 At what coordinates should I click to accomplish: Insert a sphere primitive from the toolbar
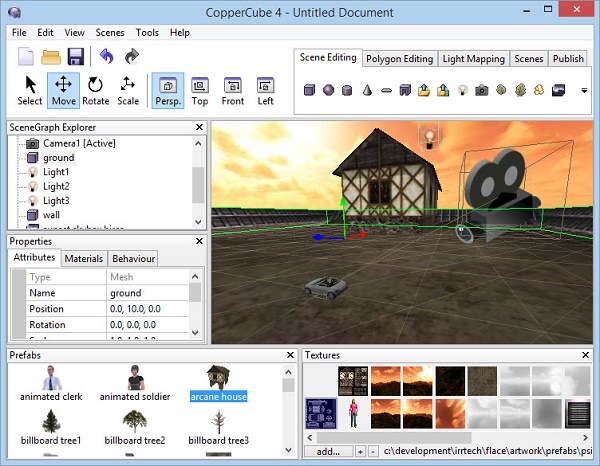pyautogui.click(x=328, y=91)
